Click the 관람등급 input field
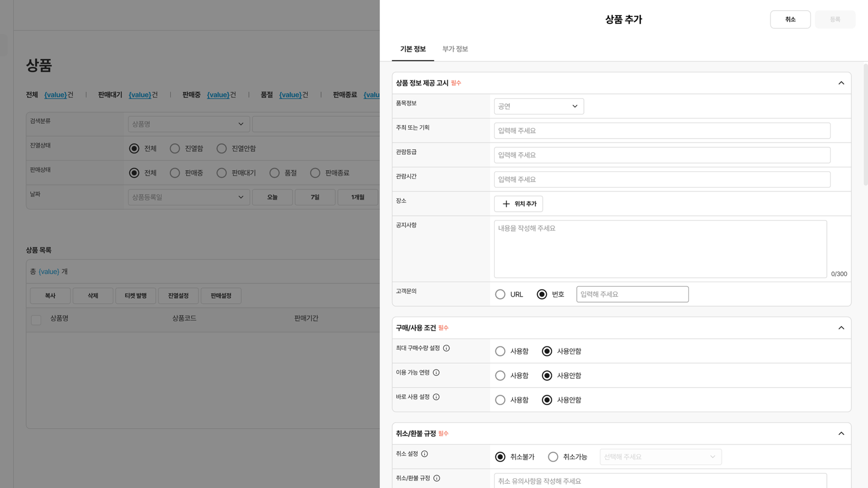The height and width of the screenshot is (488, 868). (662, 155)
